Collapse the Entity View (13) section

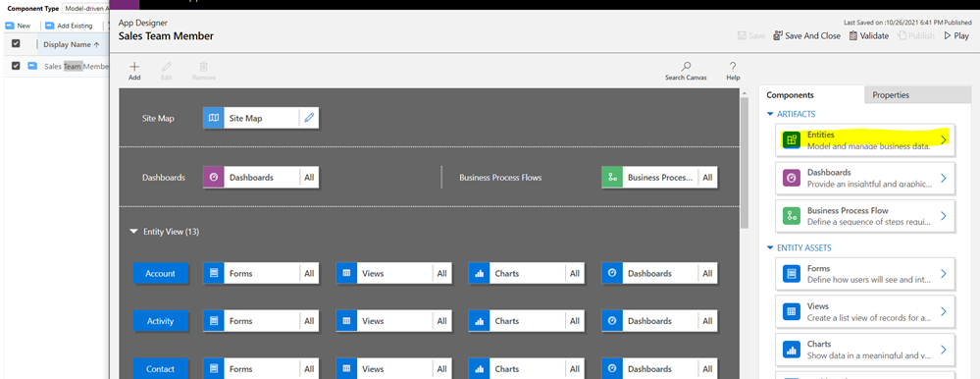point(133,232)
